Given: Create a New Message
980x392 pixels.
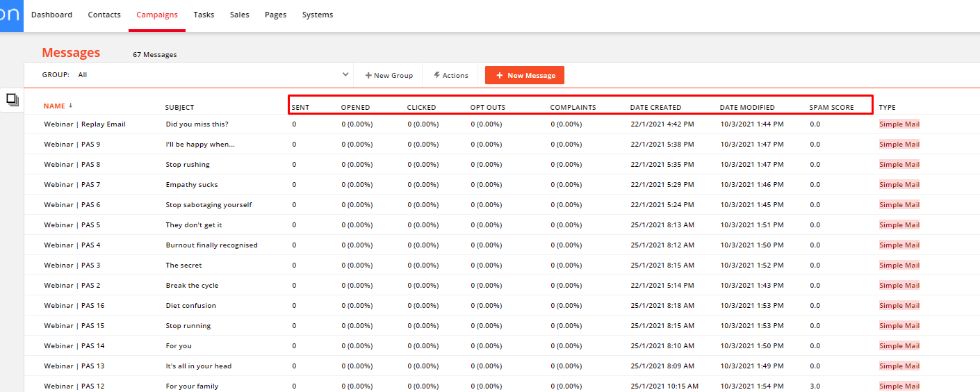Looking at the screenshot, I should 525,75.
